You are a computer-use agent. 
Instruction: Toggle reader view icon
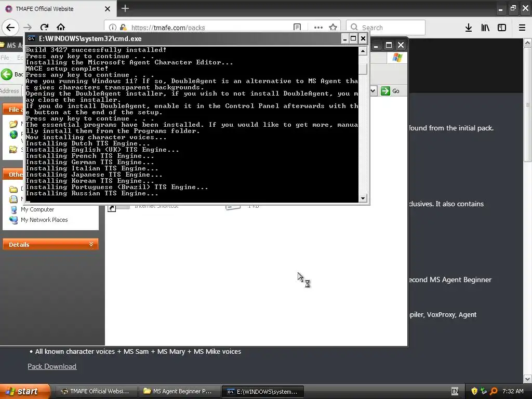pos(297,28)
